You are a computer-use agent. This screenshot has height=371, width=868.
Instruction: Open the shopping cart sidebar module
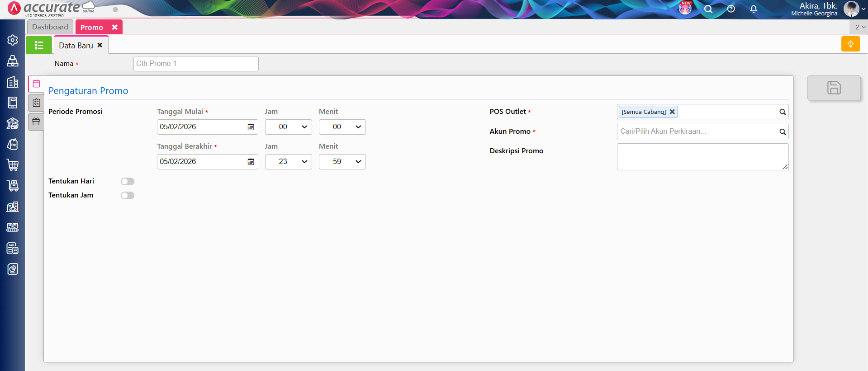13,165
